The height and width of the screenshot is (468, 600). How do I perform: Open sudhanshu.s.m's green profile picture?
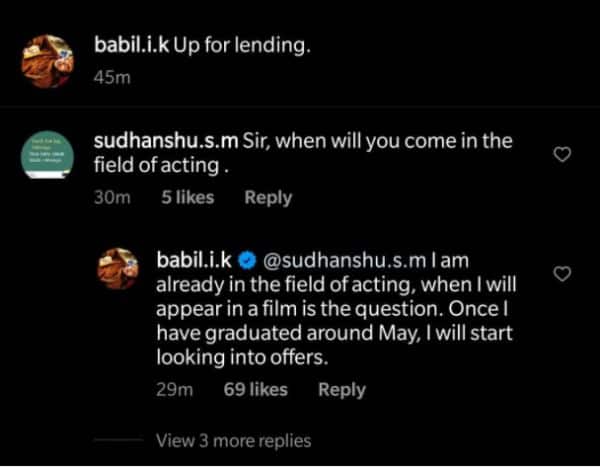point(46,157)
